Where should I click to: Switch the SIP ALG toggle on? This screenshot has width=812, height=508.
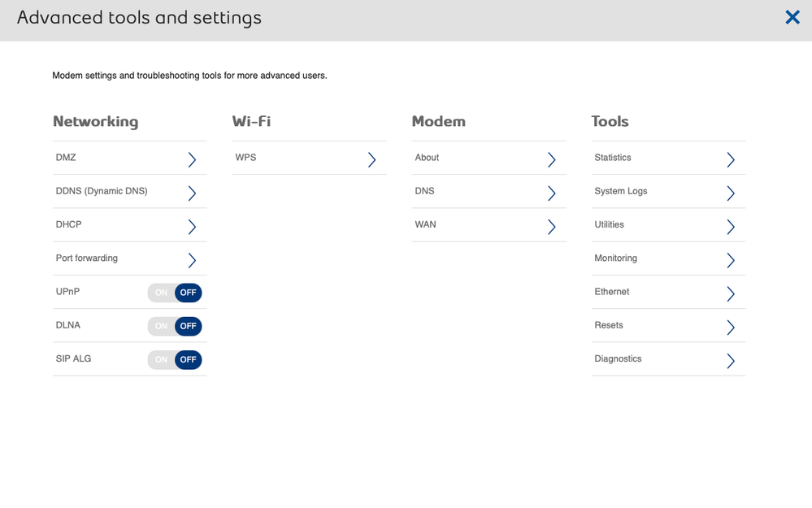coord(162,359)
